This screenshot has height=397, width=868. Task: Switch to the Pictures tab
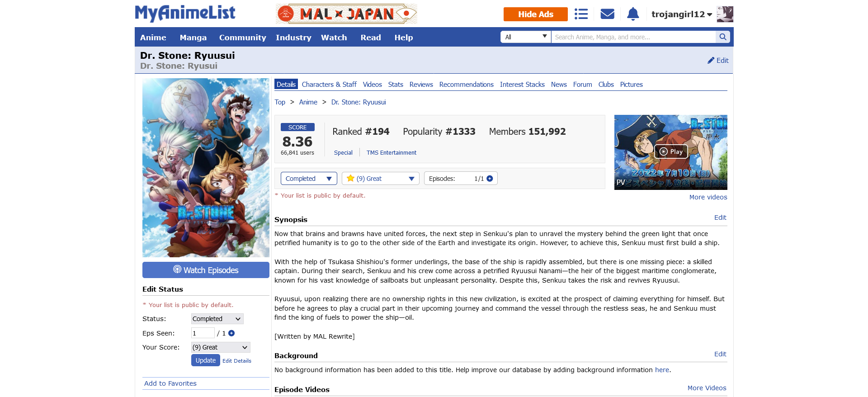click(x=632, y=85)
